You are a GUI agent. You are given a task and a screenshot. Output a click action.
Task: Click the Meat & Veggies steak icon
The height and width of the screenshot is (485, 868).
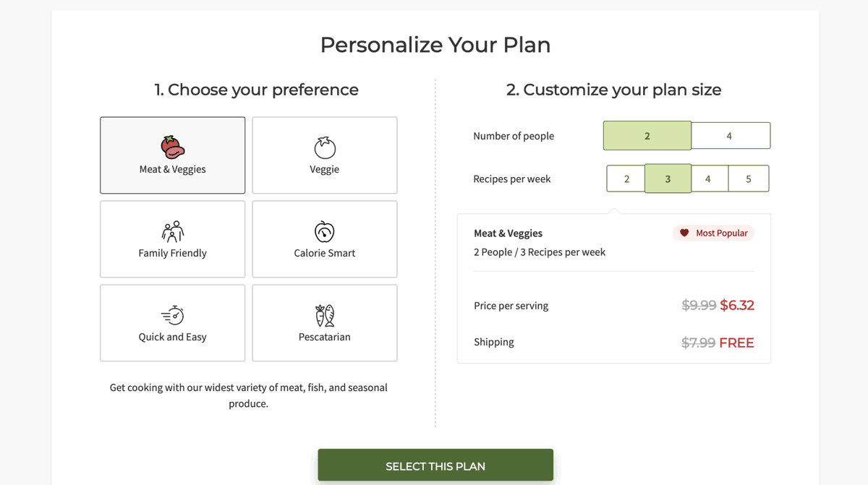pyautogui.click(x=172, y=147)
